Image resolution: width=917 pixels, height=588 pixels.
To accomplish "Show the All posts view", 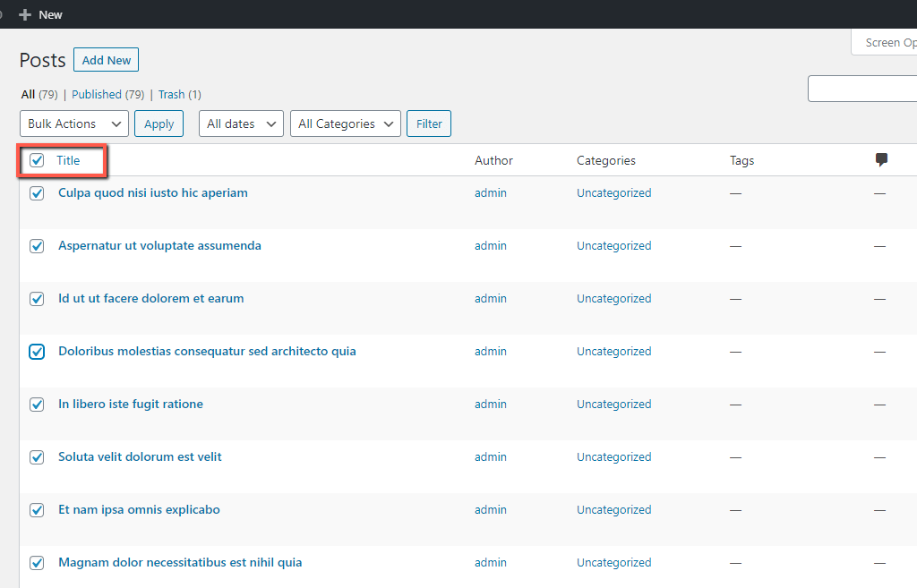I will point(28,94).
